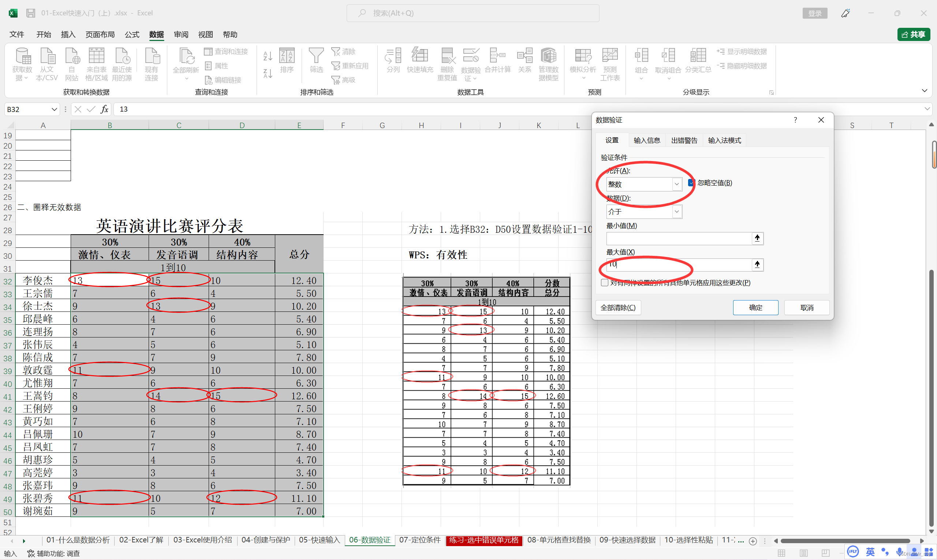Click the search box in title bar
Viewport: 937px width, 560px height.
(x=473, y=13)
